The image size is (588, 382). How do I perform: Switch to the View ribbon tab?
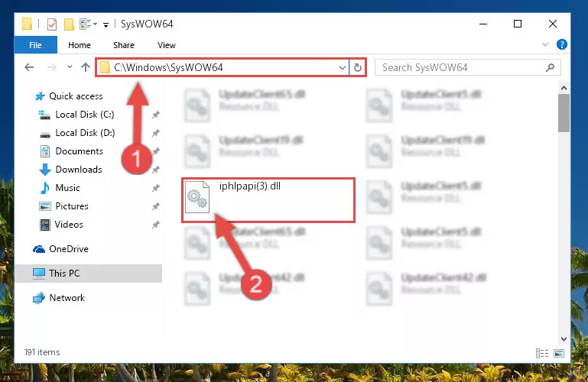(167, 45)
